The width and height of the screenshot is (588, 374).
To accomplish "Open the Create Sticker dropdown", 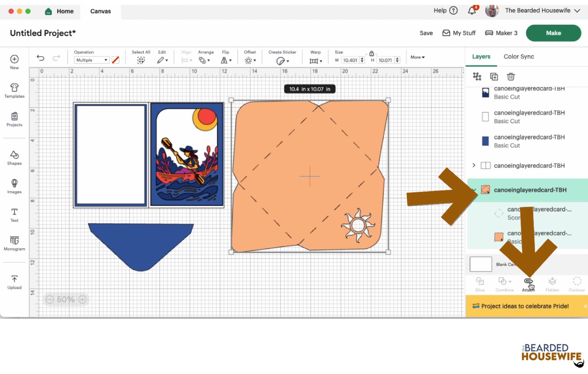I will pyautogui.click(x=283, y=61).
